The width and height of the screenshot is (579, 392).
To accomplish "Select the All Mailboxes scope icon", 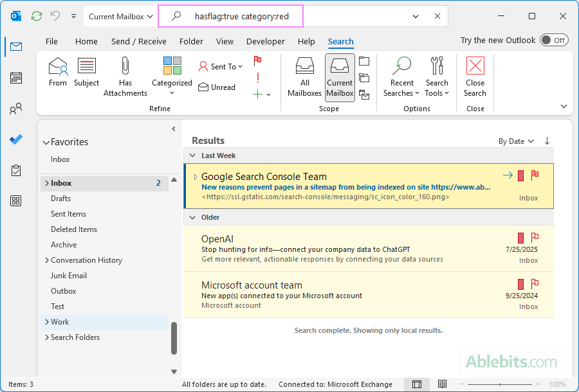I will pyautogui.click(x=304, y=66).
